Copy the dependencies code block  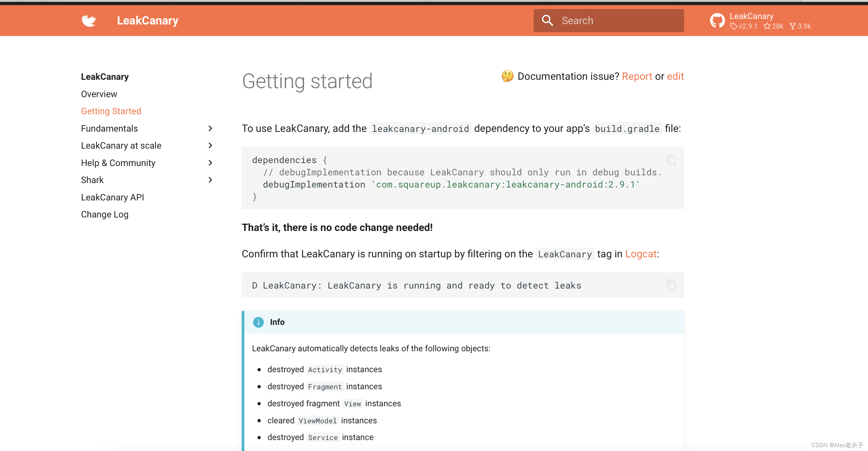pos(671,160)
